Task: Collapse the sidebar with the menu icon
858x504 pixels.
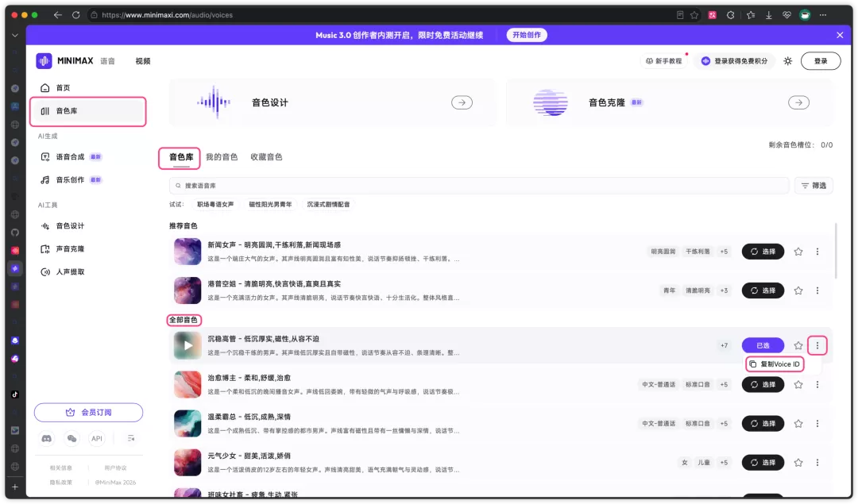Action: pyautogui.click(x=131, y=438)
